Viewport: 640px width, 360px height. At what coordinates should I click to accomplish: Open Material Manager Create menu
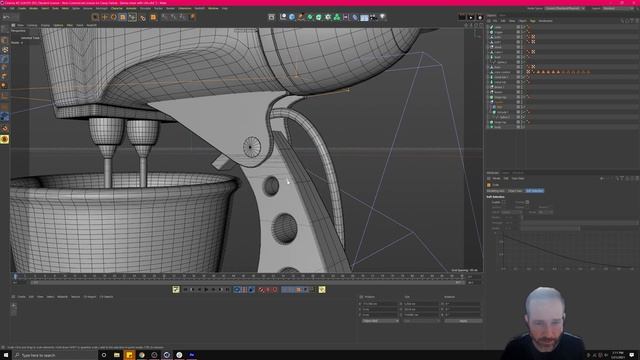pos(21,297)
